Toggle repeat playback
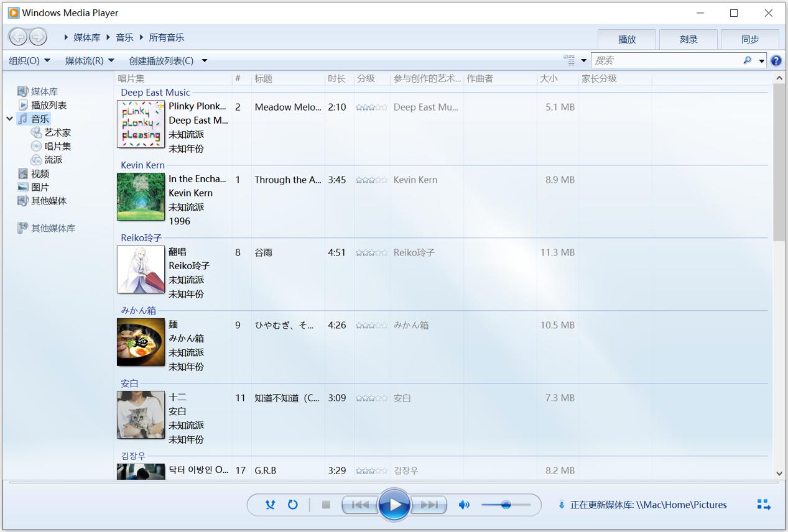 pos(292,505)
